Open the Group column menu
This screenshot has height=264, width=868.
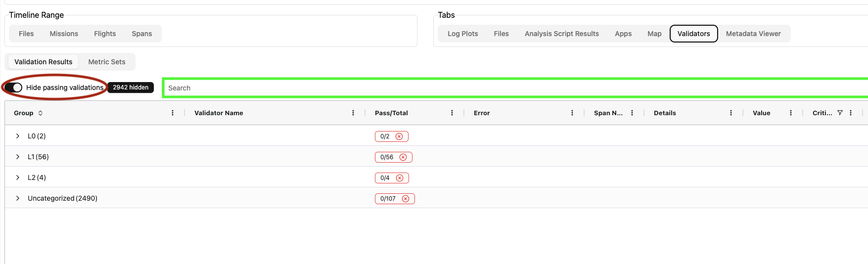[173, 113]
